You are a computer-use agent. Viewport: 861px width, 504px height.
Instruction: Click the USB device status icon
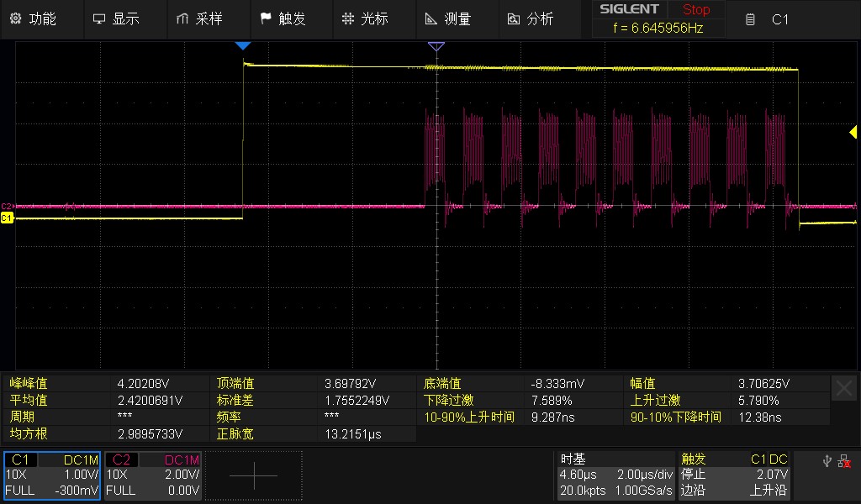(828, 460)
